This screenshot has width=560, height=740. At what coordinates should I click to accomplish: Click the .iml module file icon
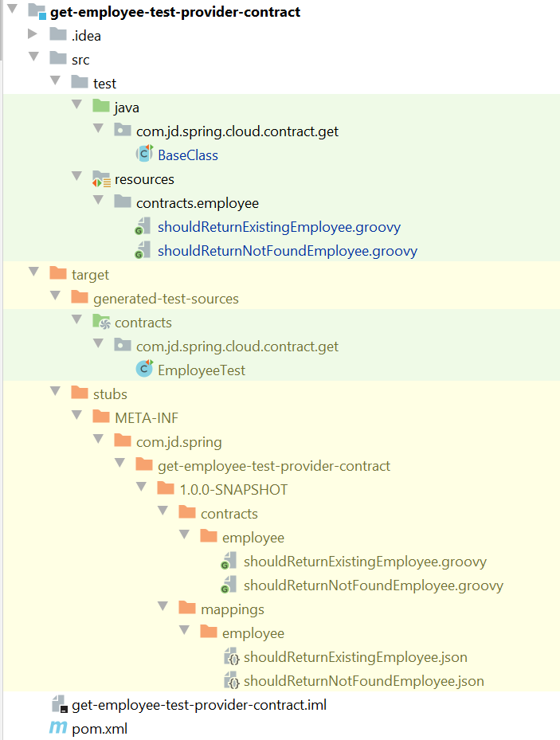pyautogui.click(x=60, y=704)
